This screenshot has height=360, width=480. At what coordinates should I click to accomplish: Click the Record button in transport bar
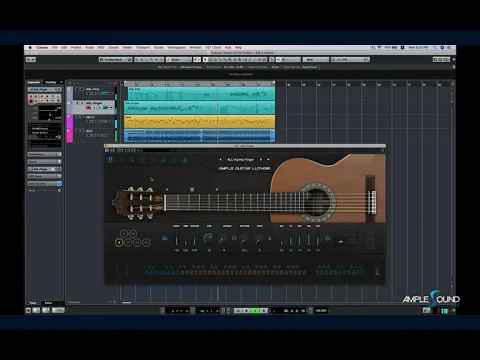pos(264,311)
